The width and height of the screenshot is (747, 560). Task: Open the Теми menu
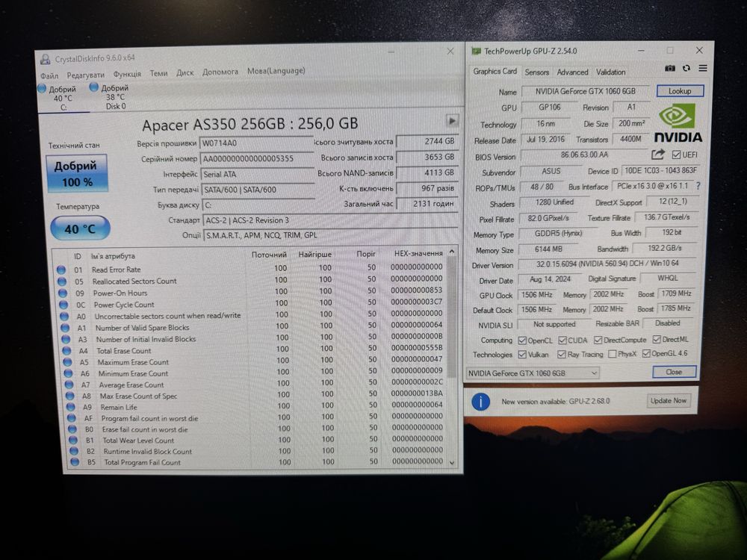click(158, 73)
